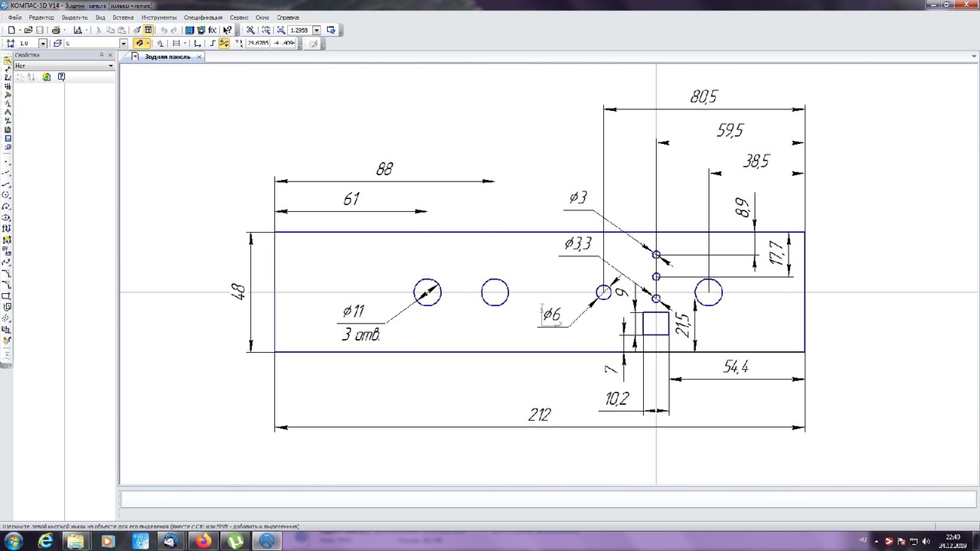The width and height of the screenshot is (980, 551).
Task: Expand the layer selection dropdown
Action: 124,44
